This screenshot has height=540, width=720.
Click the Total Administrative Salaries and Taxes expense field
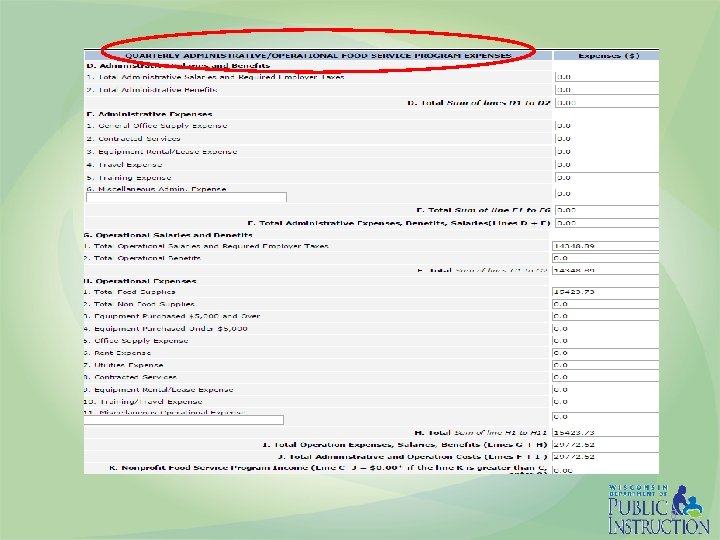[607, 77]
